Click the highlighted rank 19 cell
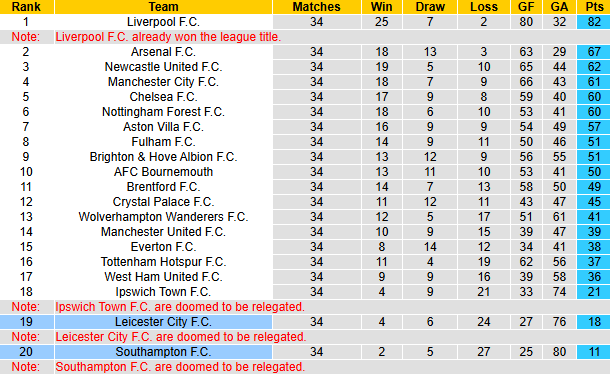 click(x=26, y=322)
